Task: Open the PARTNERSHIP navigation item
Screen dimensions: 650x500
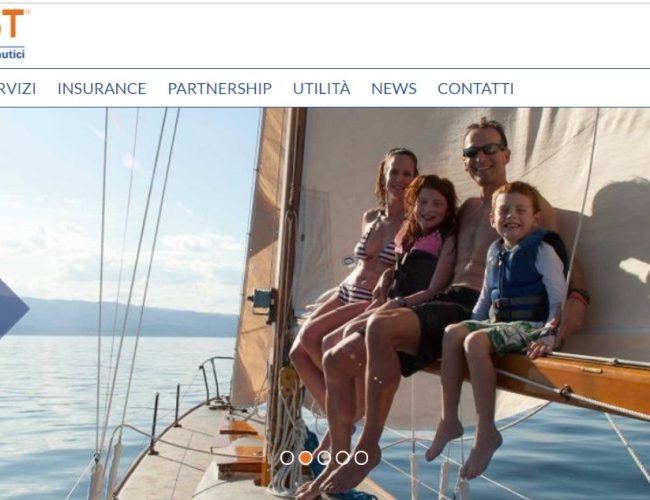Action: 220,88
